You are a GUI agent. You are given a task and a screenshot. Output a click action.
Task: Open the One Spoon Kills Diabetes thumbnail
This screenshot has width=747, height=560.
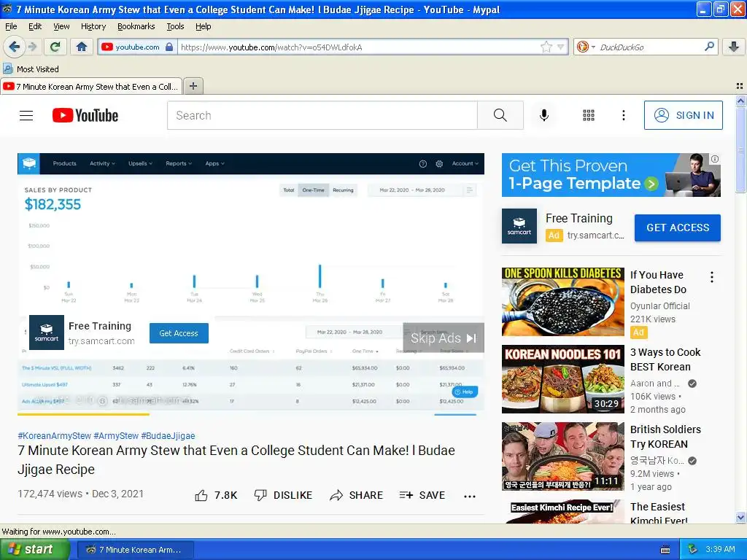pyautogui.click(x=562, y=302)
